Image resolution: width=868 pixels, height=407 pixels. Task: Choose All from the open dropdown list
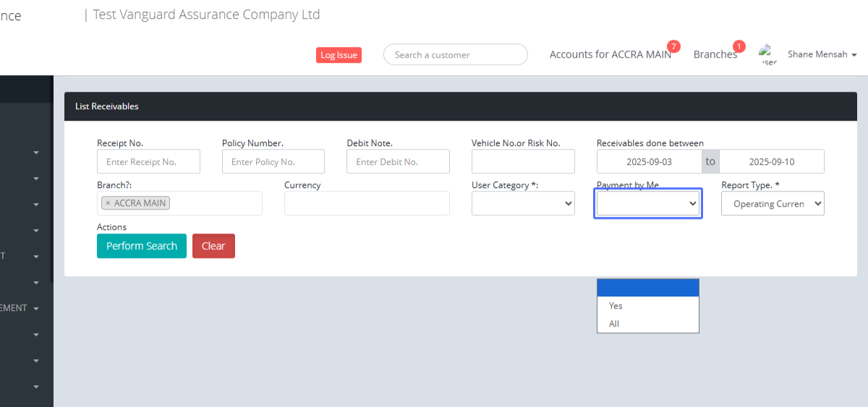click(x=647, y=324)
